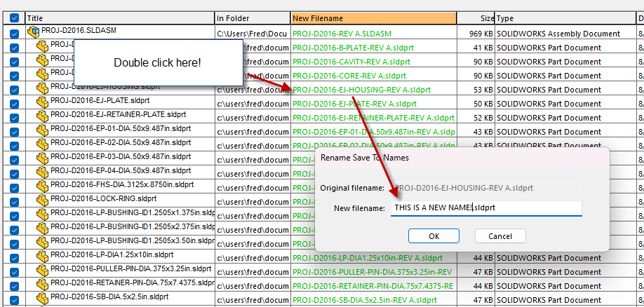Viewport: 644px width, 307px height.
Task: Click the PROJ-D2016-EJ-PLATE part icon
Action: pos(42,102)
